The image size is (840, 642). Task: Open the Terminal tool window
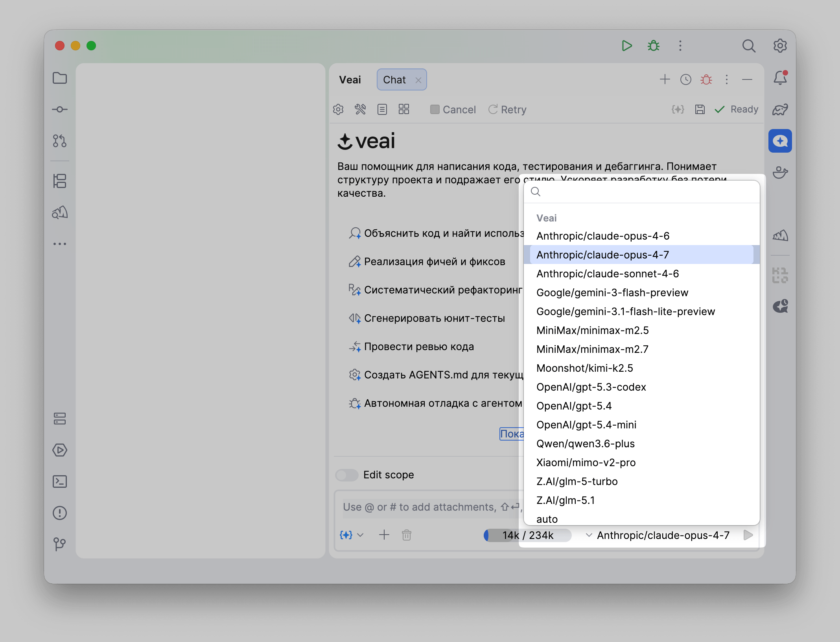point(60,481)
